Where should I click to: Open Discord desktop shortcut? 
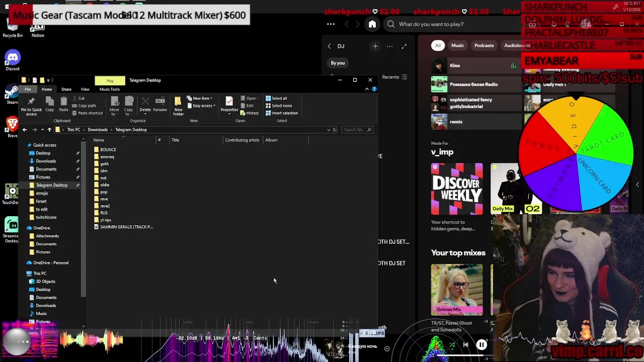point(13,61)
